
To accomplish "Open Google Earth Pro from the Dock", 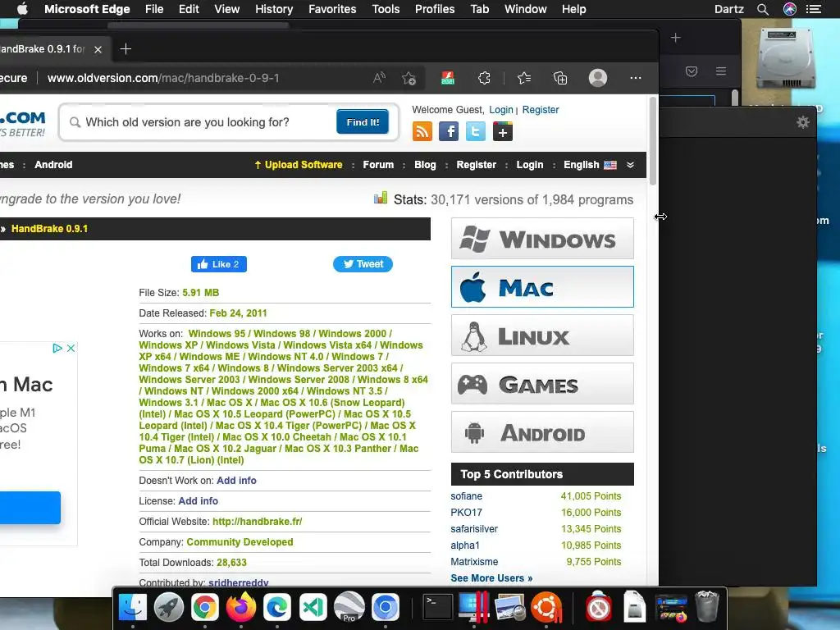I will coord(349,606).
